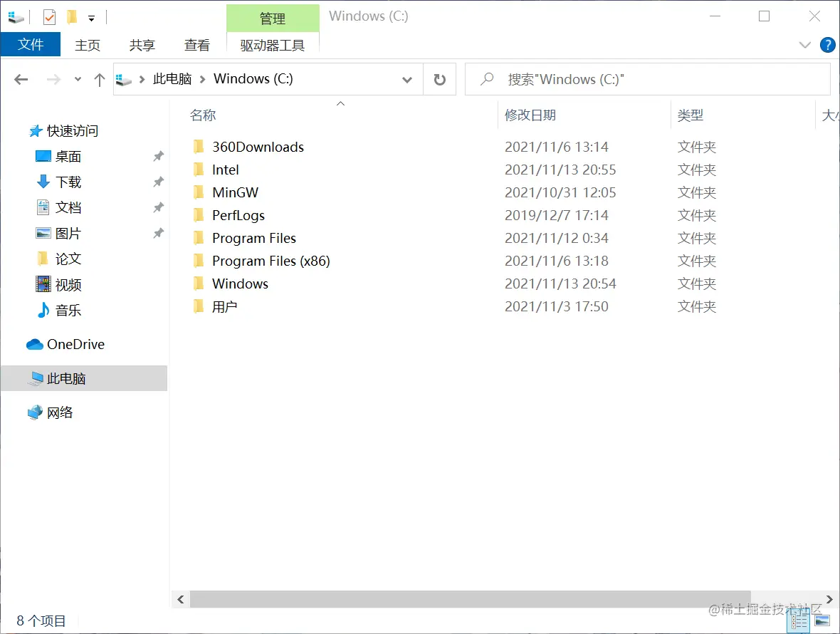Click the refresh icon in address bar

439,79
